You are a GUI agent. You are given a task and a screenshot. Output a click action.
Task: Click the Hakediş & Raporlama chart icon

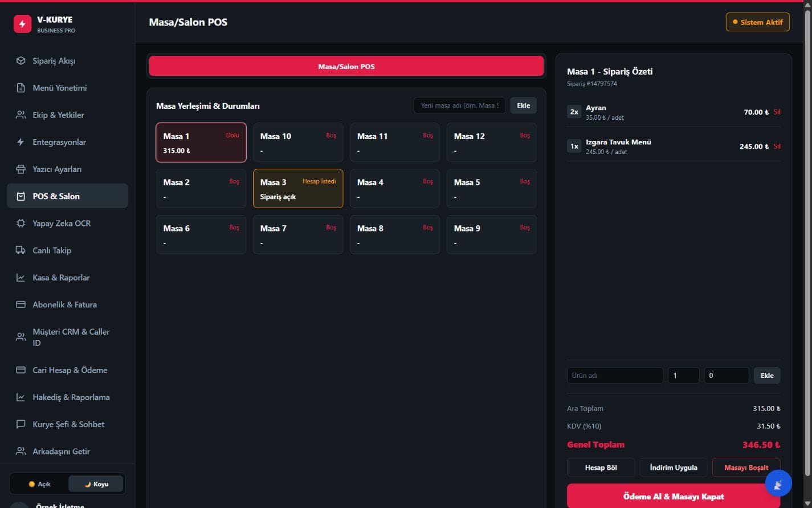(21, 397)
